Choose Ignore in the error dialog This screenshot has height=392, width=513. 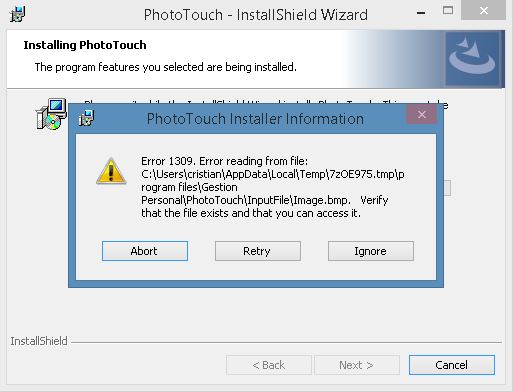coord(371,251)
